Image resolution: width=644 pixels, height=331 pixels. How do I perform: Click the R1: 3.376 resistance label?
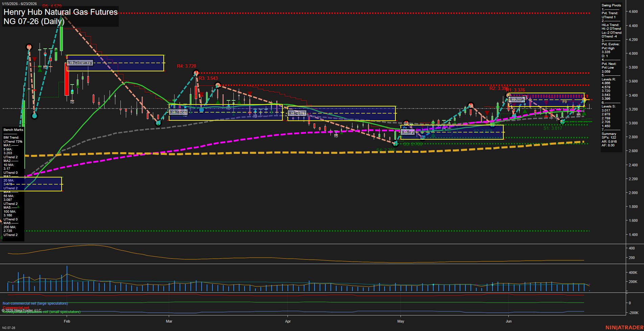[x=515, y=90]
